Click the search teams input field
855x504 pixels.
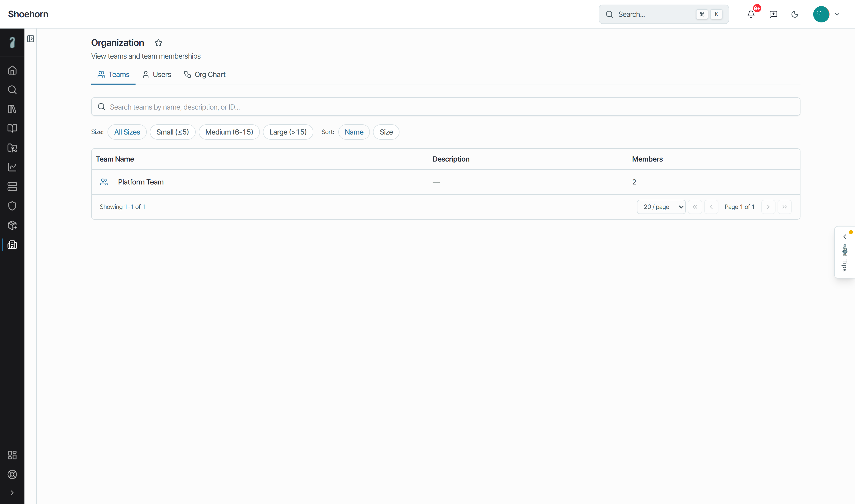[x=446, y=107]
